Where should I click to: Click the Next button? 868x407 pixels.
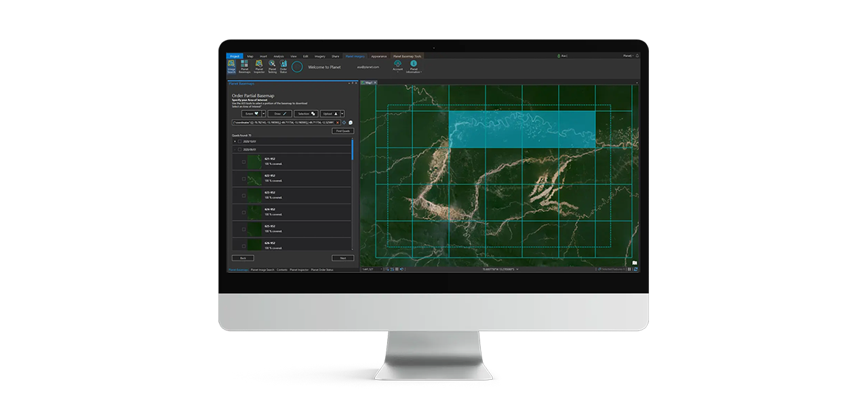342,258
